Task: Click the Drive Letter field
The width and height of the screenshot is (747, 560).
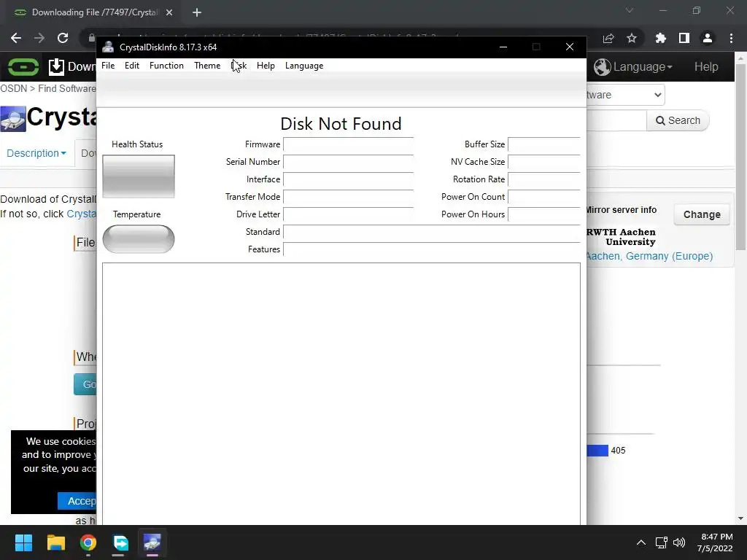Action: click(x=348, y=214)
